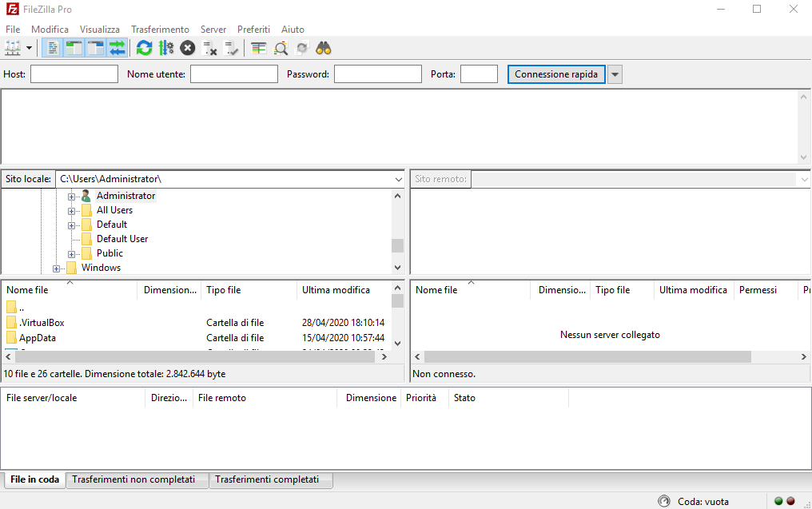Click the red activity indicator light
Screen dimensions: 812x509
790,501
